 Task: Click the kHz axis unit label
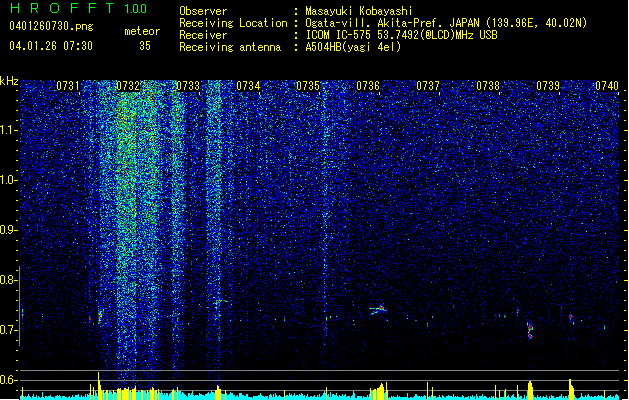9,81
